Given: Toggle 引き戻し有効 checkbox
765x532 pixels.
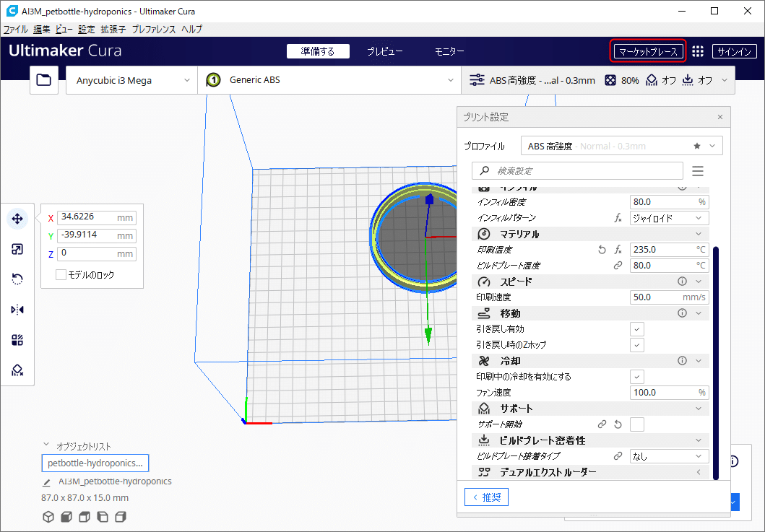Looking at the screenshot, I should click(636, 329).
